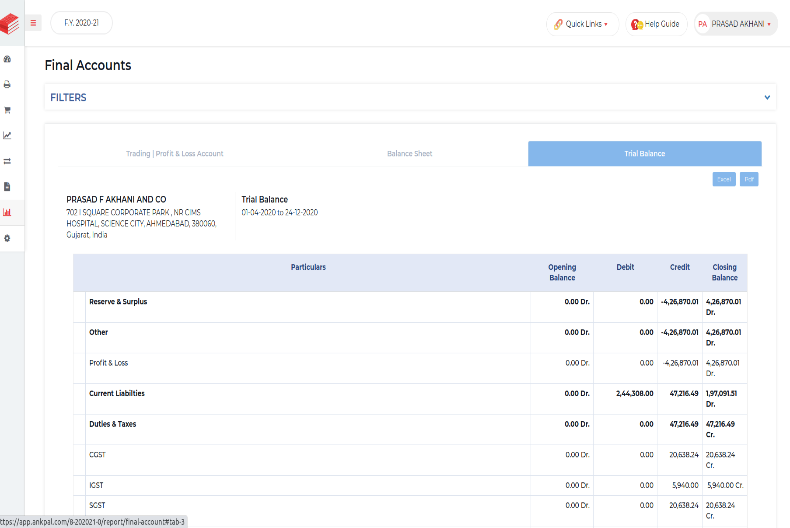This screenshot has width=790, height=528.
Task: Click the Ankpal logo at top left
Action: coord(10,23)
